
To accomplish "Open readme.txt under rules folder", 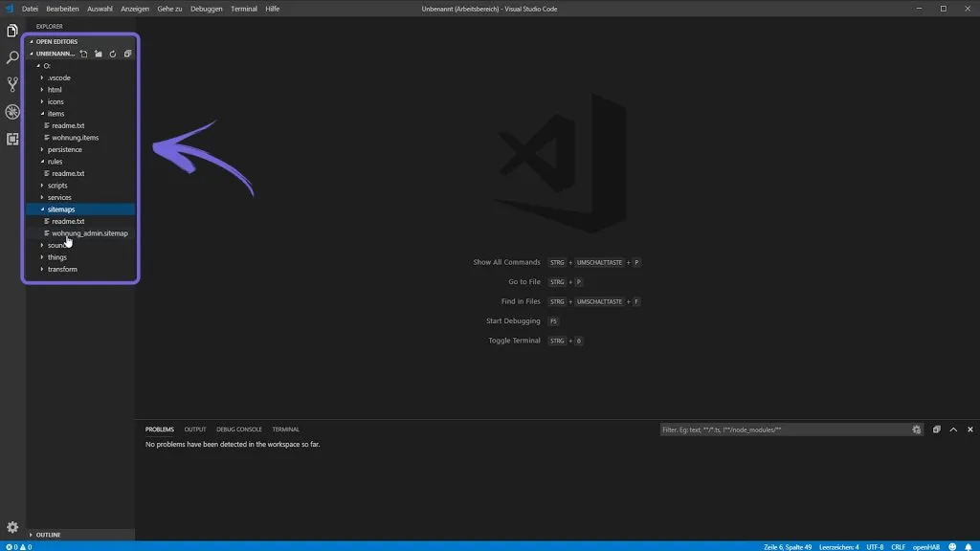I will (68, 174).
